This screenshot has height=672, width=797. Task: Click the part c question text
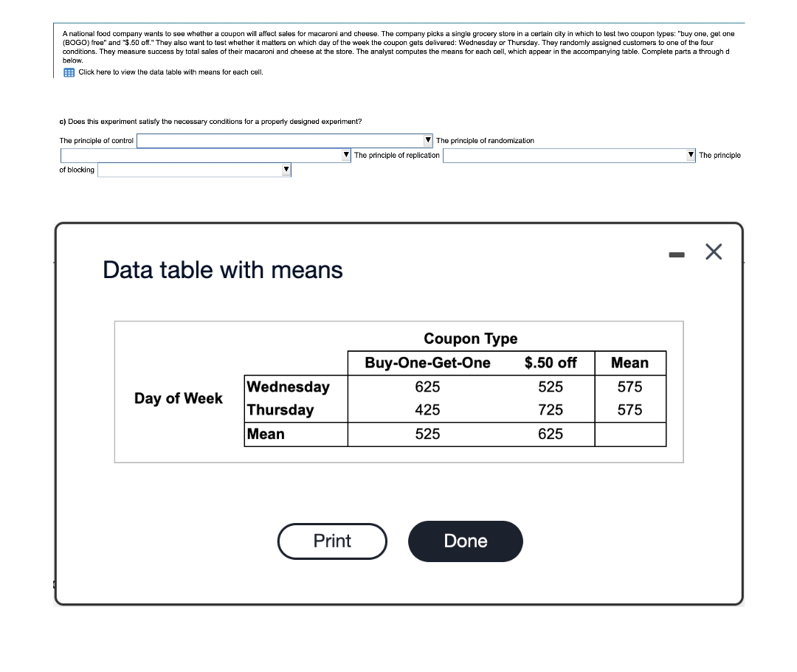click(x=210, y=122)
